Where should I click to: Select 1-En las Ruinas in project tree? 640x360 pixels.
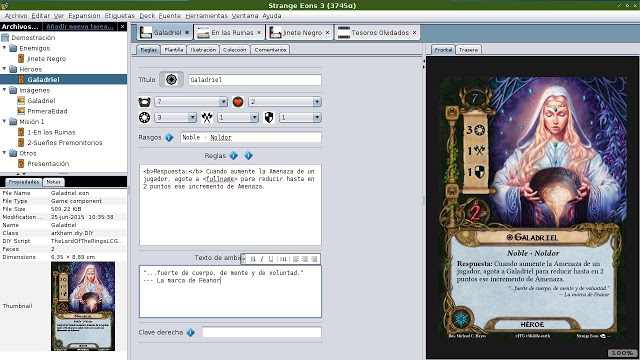[51, 132]
